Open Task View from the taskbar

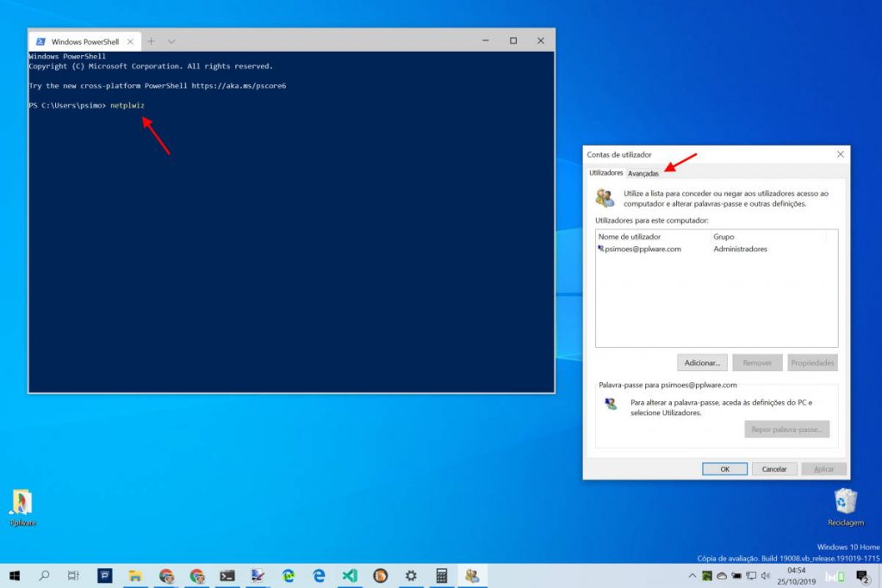point(74,576)
